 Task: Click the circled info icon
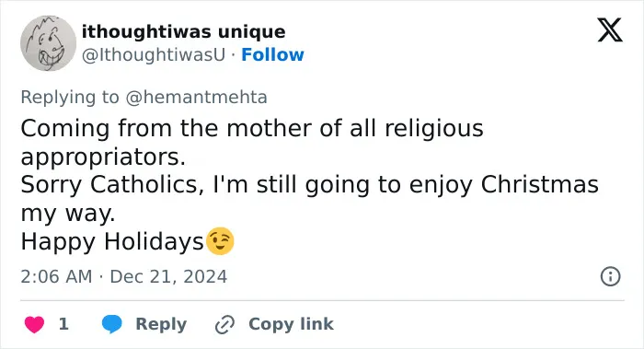tap(610, 276)
